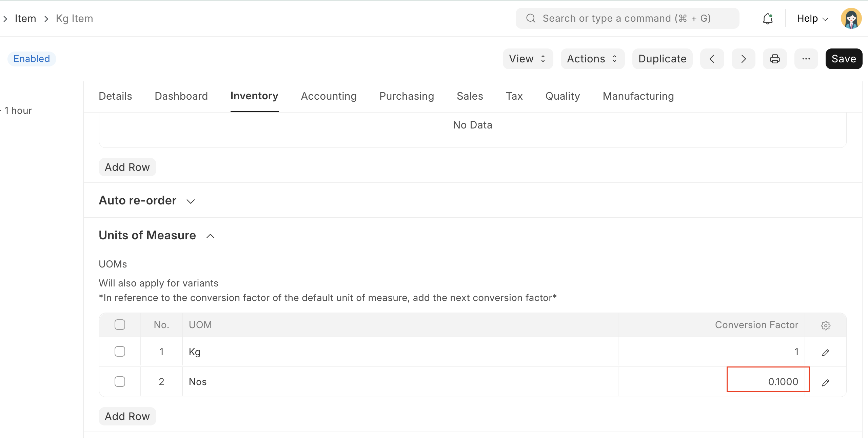
Task: Switch to the Accounting tab
Action: tap(329, 96)
